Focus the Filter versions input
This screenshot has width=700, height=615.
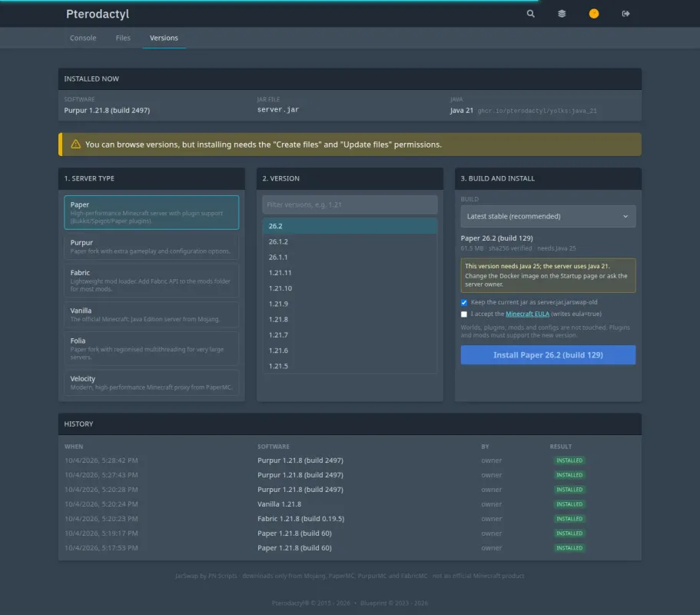[350, 204]
